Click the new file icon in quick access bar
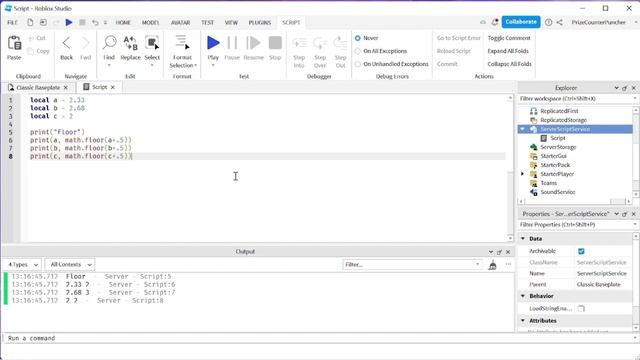 coord(30,22)
